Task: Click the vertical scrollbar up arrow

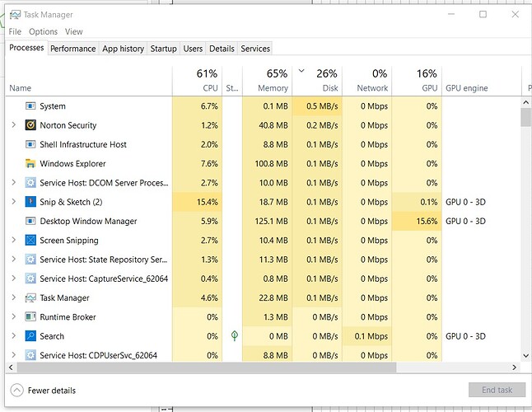Action: click(526, 102)
